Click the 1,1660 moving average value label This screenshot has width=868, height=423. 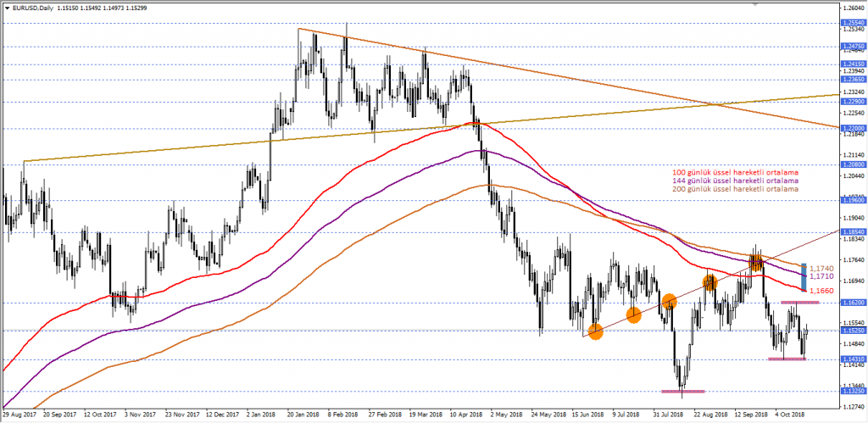tap(821, 290)
